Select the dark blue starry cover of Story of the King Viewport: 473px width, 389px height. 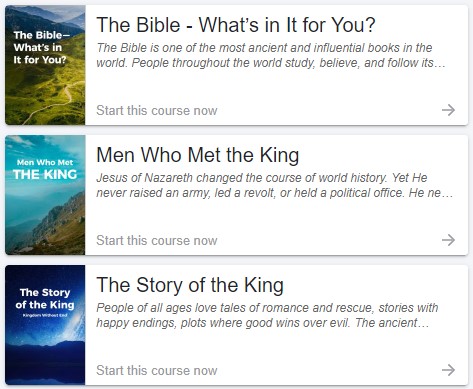coord(45,325)
